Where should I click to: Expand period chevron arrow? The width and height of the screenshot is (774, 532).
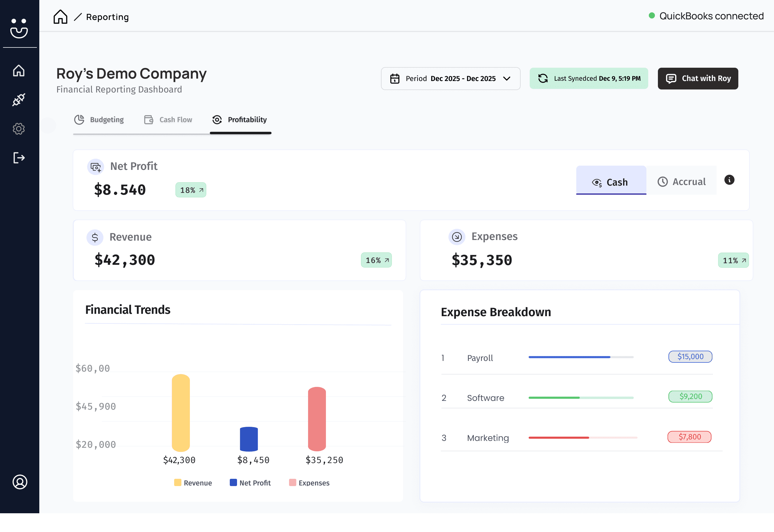tap(507, 79)
